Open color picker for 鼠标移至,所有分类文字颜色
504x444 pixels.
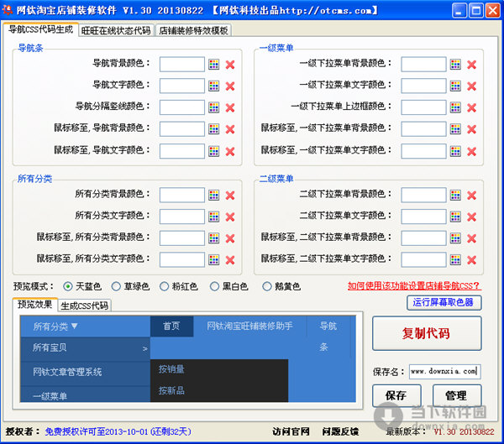(213, 259)
